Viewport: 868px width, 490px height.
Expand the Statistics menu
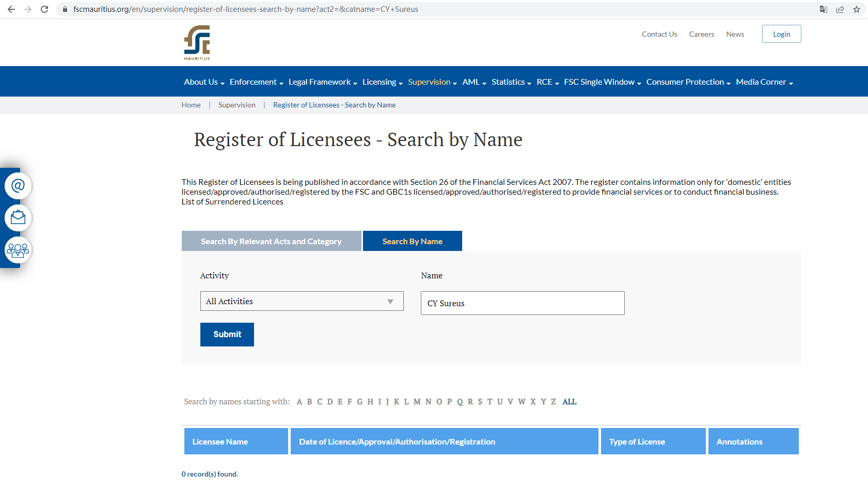(x=512, y=82)
